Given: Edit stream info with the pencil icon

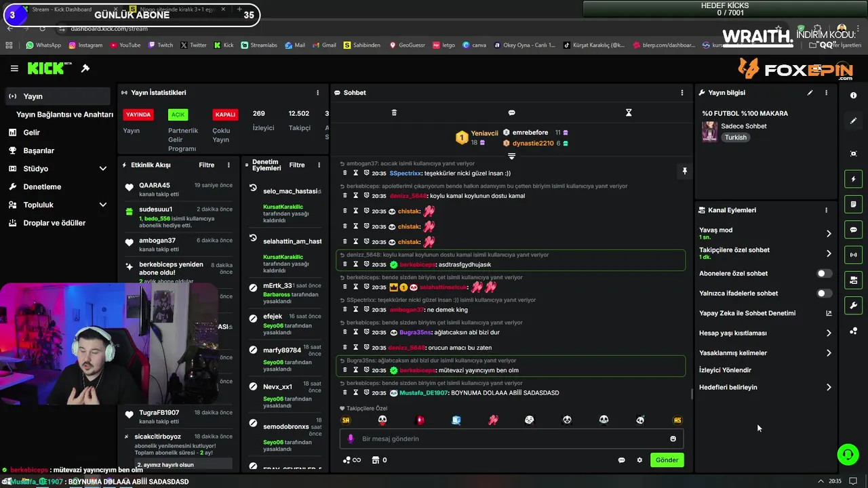Looking at the screenshot, I should 810,93.
